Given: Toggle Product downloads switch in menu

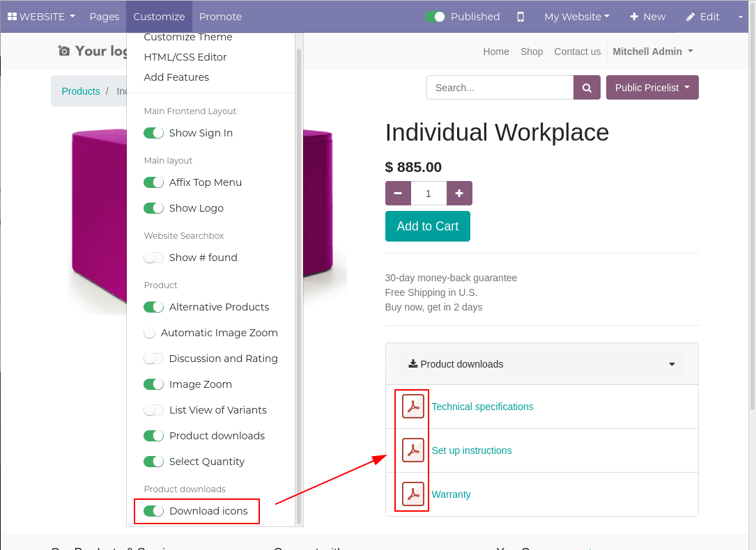Looking at the screenshot, I should (x=154, y=436).
